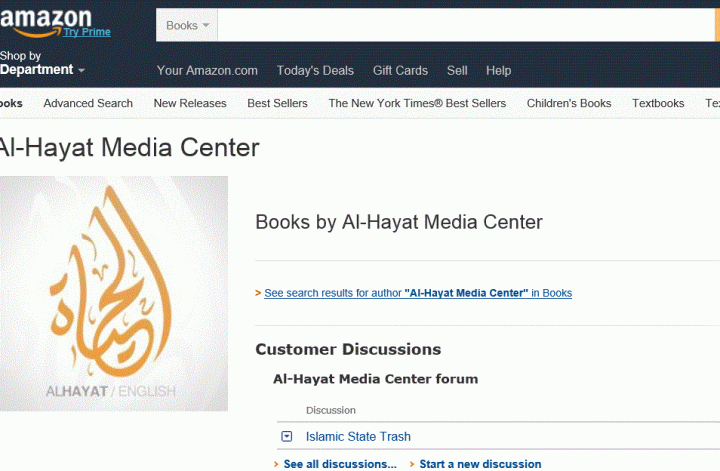
Task: Open The New York Times Best Sellers
Action: [x=417, y=103]
